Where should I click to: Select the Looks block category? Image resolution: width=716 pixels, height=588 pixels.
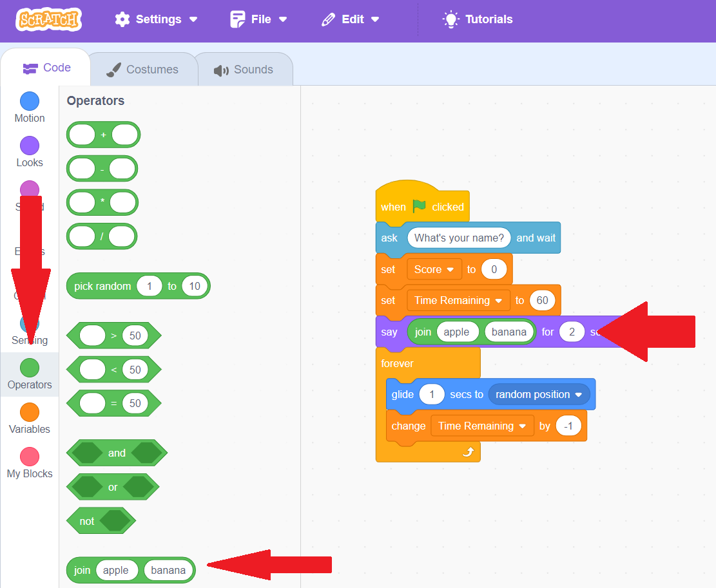(x=30, y=152)
